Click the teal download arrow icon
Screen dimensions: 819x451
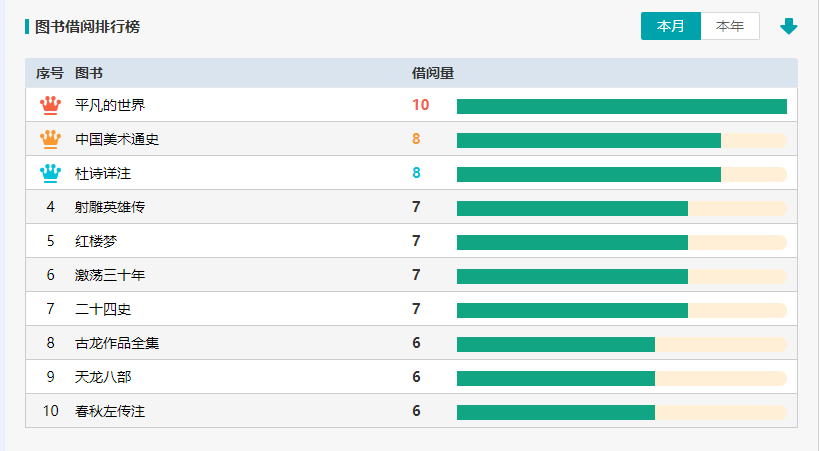tap(789, 26)
